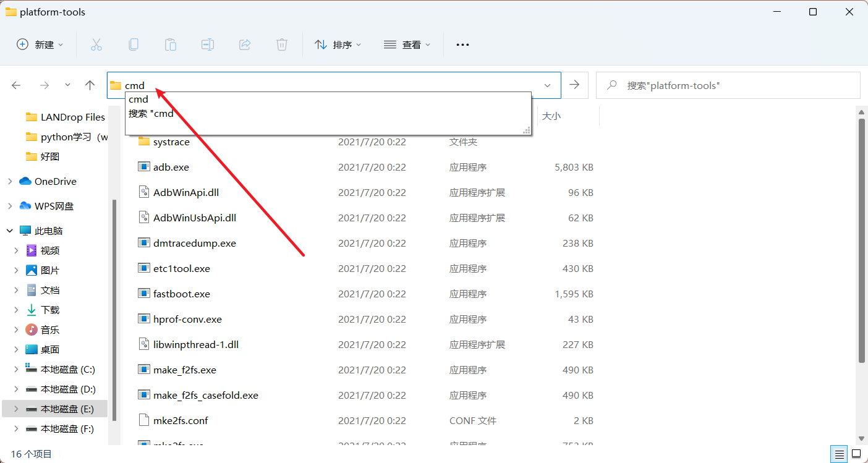Click the 下载 download arrow icon
The image size is (868, 463).
pos(32,310)
